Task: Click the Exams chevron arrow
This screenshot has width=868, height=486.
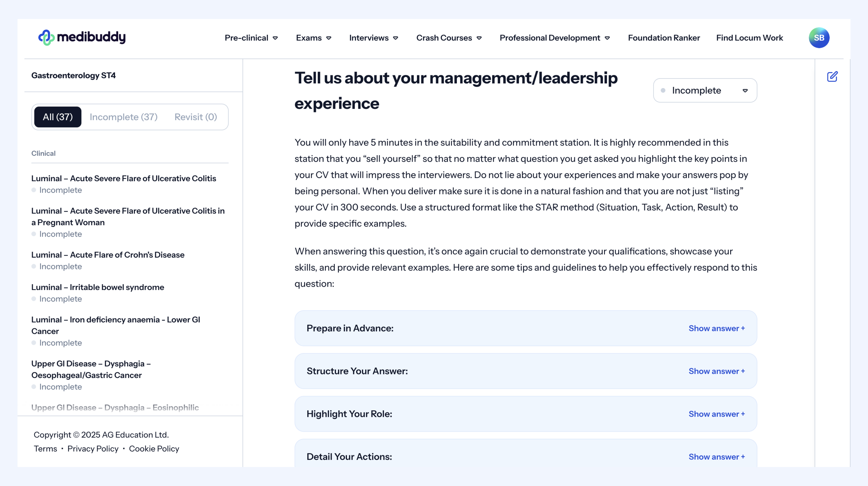Action: (x=329, y=38)
